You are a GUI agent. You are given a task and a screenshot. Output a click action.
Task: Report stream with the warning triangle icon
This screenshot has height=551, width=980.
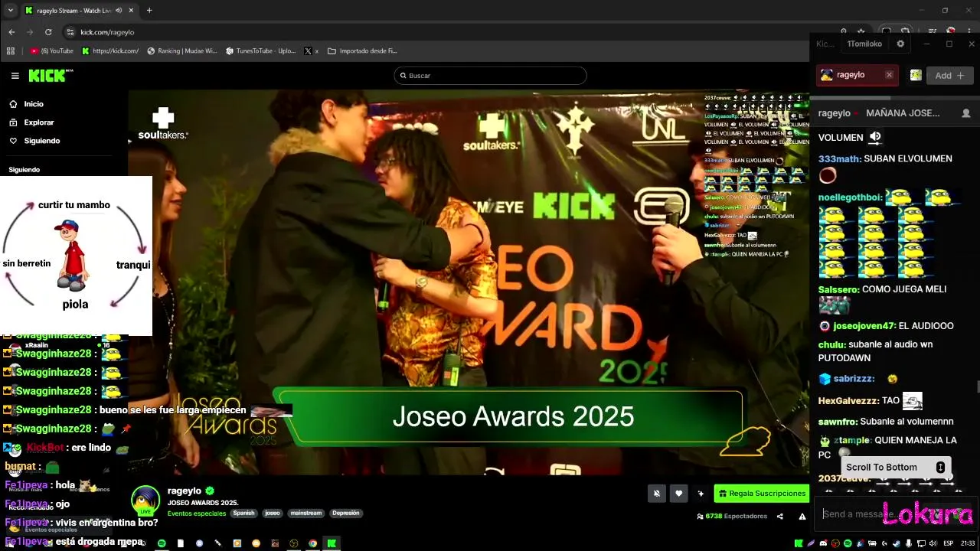[x=802, y=517]
